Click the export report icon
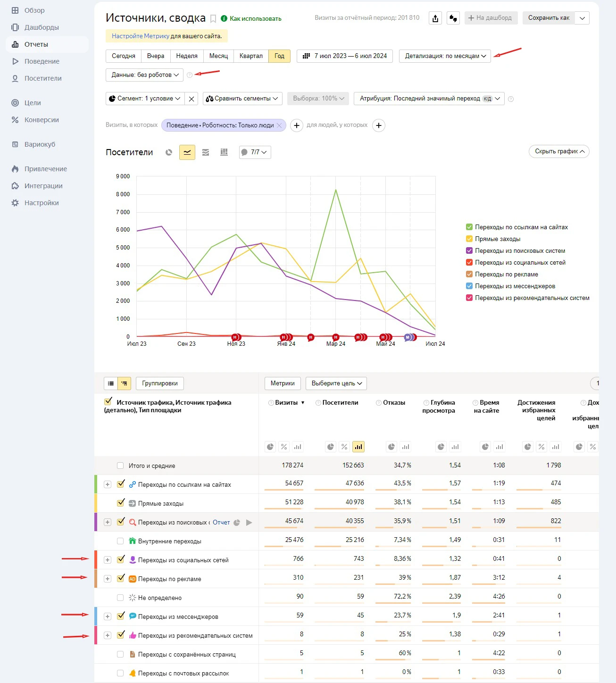Screen dimensions: 616x683 435,18
